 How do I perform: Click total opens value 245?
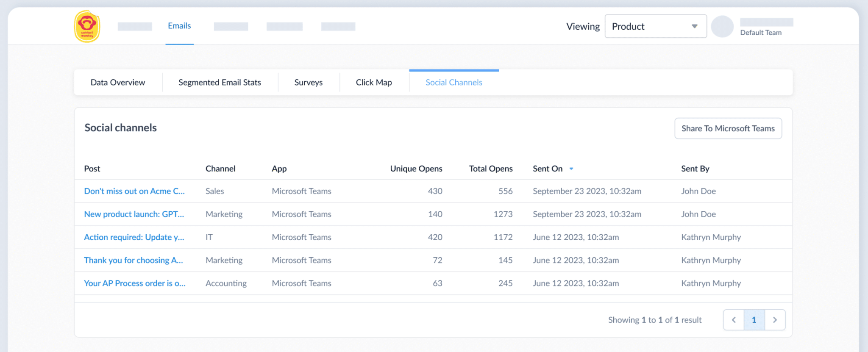pos(505,283)
